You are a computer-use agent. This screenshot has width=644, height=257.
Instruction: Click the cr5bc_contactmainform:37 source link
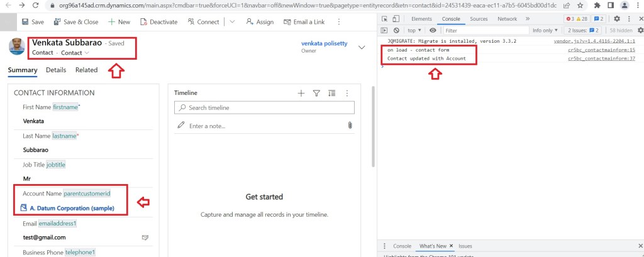point(601,58)
